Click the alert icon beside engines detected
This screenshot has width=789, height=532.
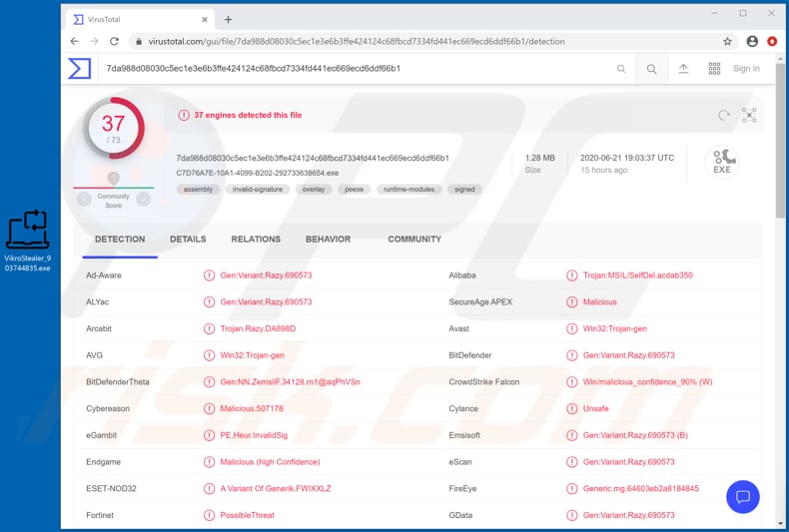click(x=184, y=115)
